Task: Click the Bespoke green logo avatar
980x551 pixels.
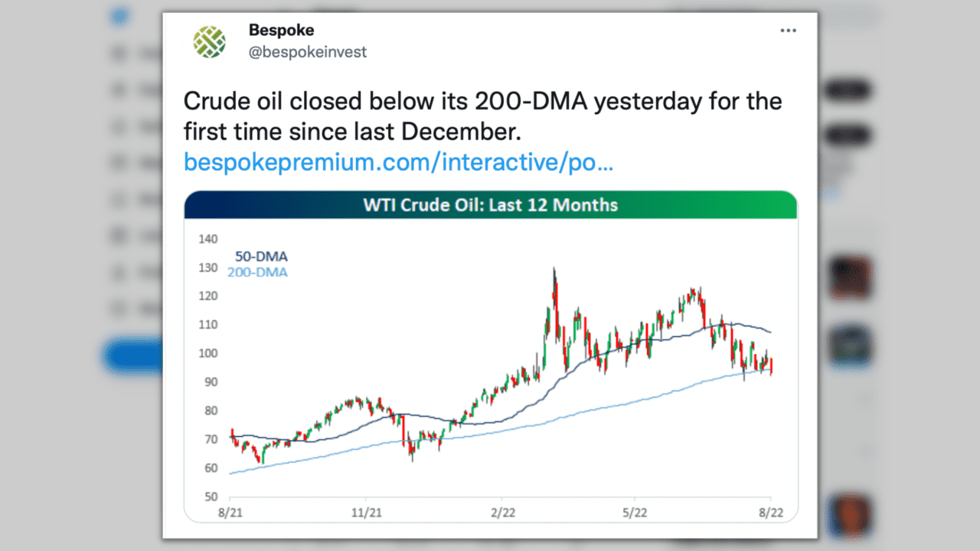Action: 209,42
